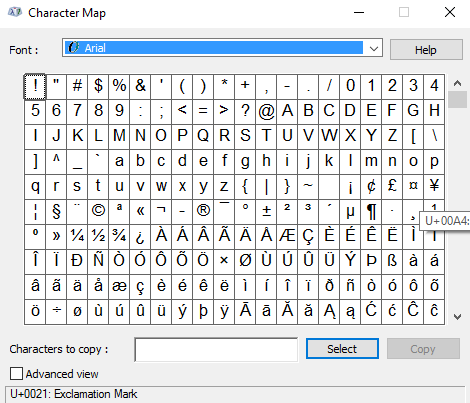470x403 pixels.
Task: Select the question mark ? character
Action: pyautogui.click(x=245, y=112)
